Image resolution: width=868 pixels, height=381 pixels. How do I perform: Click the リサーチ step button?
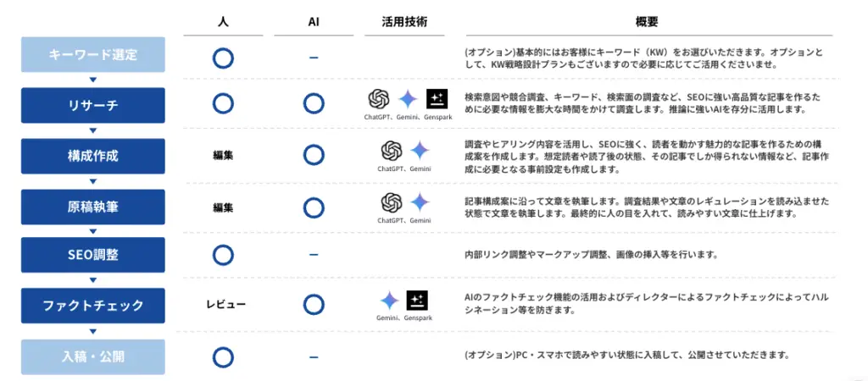pyautogui.click(x=93, y=105)
